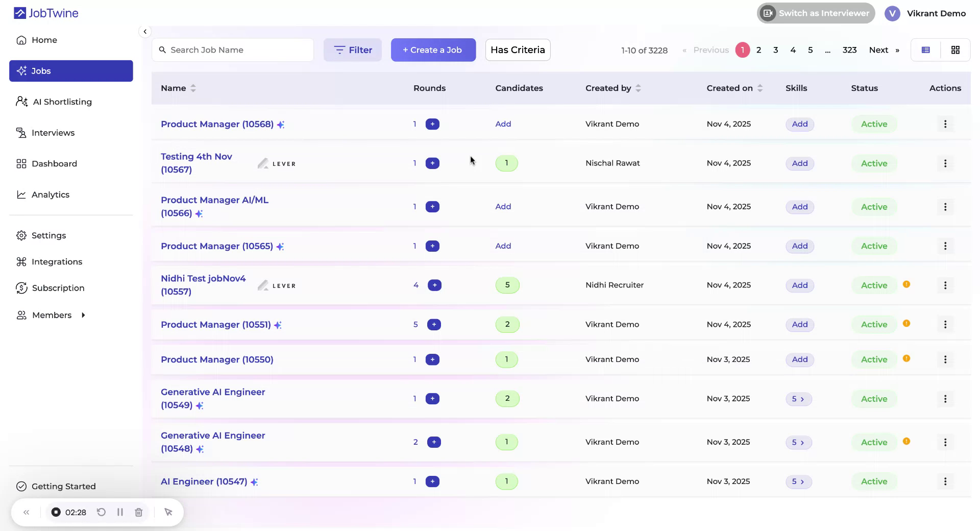
Task: Expand Members section in the sidebar
Action: (83, 315)
